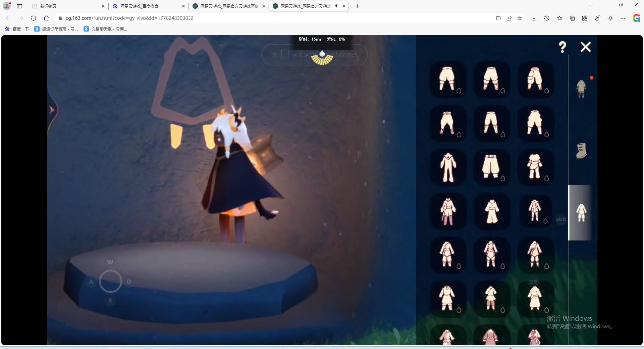
Task: Expand the side panel arrow at game's left edge
Action: tap(52, 110)
